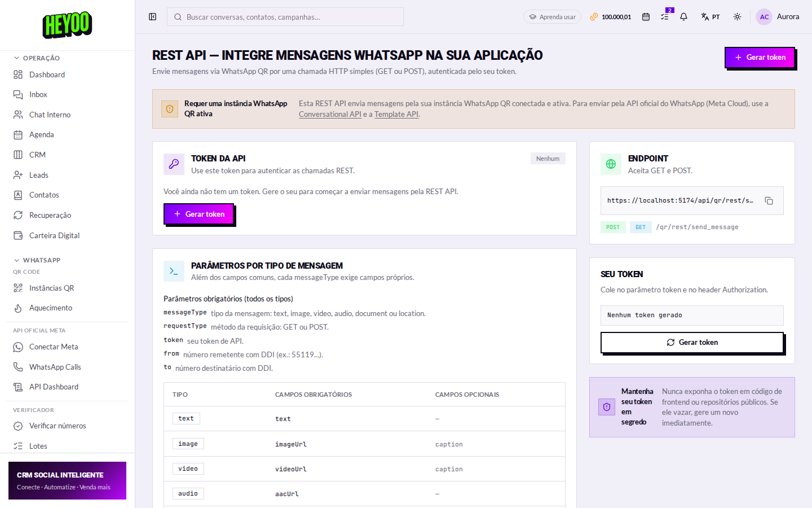The height and width of the screenshot is (508, 812).
Task: Click the image type tag in table
Action: (x=188, y=444)
